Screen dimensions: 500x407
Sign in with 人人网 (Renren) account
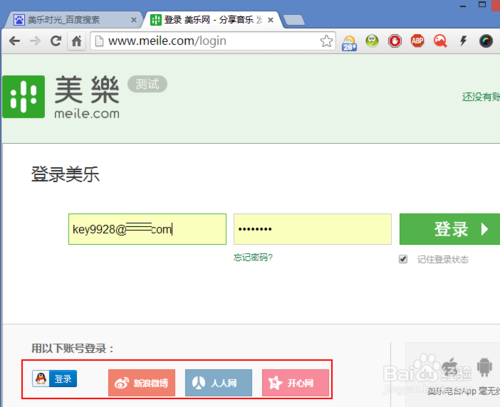pyautogui.click(x=218, y=383)
